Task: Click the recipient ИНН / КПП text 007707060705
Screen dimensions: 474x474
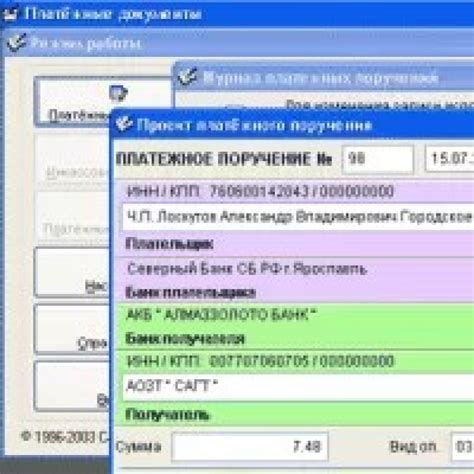Action: pos(260,361)
